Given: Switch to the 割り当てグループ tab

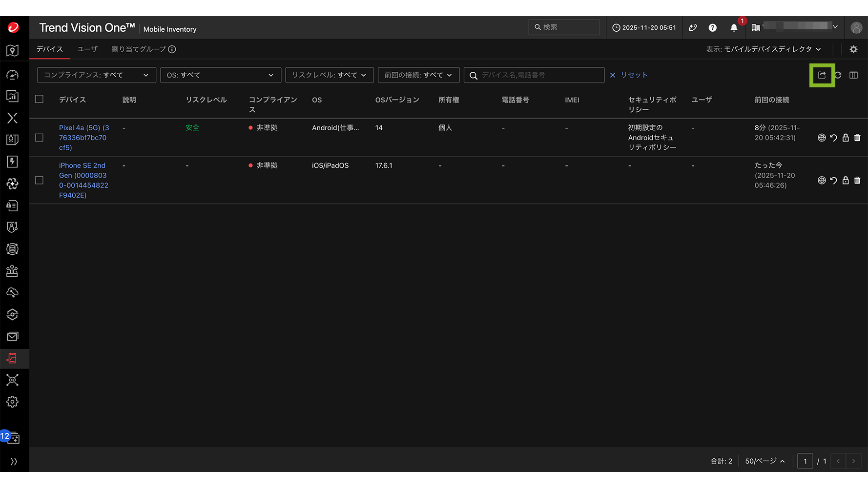Looking at the screenshot, I should pyautogui.click(x=139, y=49).
